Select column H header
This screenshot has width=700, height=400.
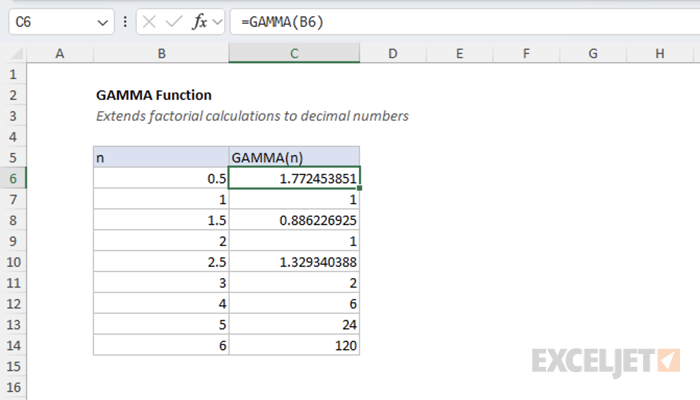click(660, 54)
